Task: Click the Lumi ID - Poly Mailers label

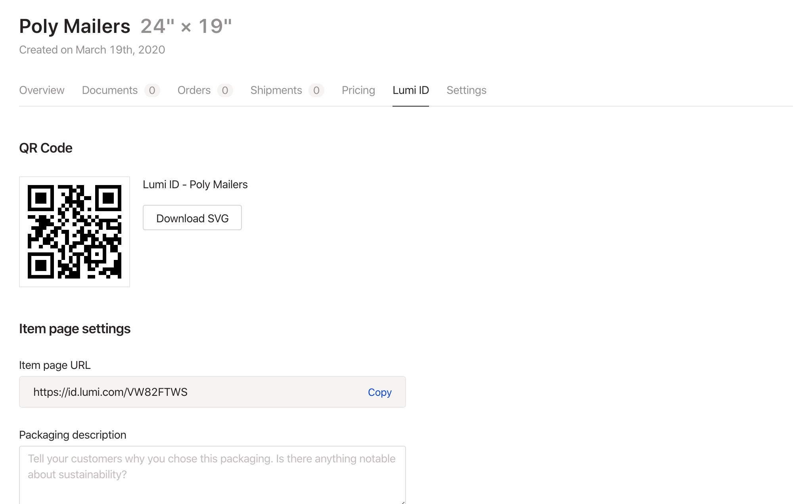Action: (195, 185)
